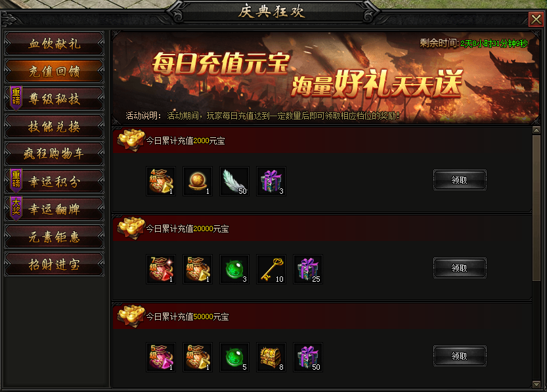The width and height of the screenshot is (547, 392).
Task: Switch to the 幸运翻牌 tab
Action: tap(54, 209)
